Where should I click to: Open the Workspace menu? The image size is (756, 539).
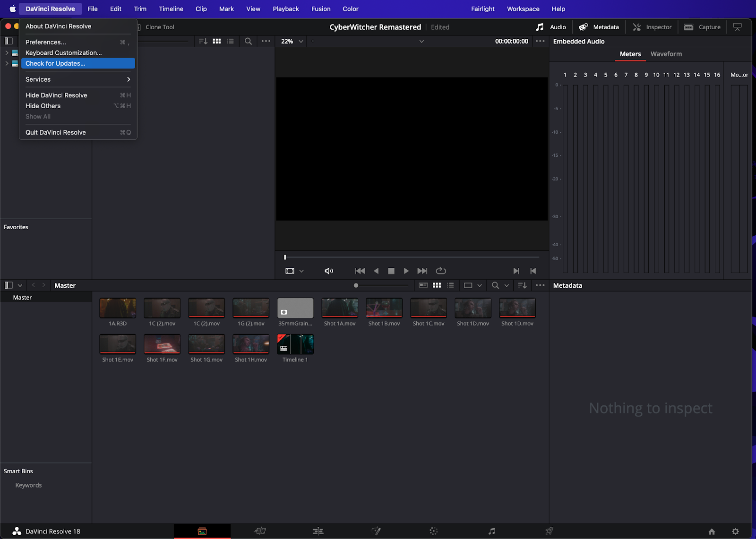(x=523, y=9)
